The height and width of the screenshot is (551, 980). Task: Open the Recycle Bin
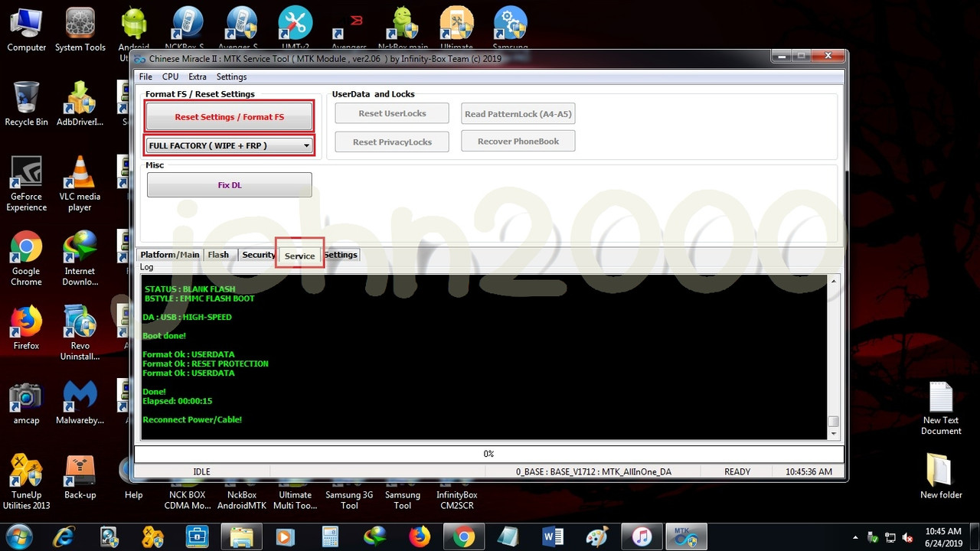26,104
